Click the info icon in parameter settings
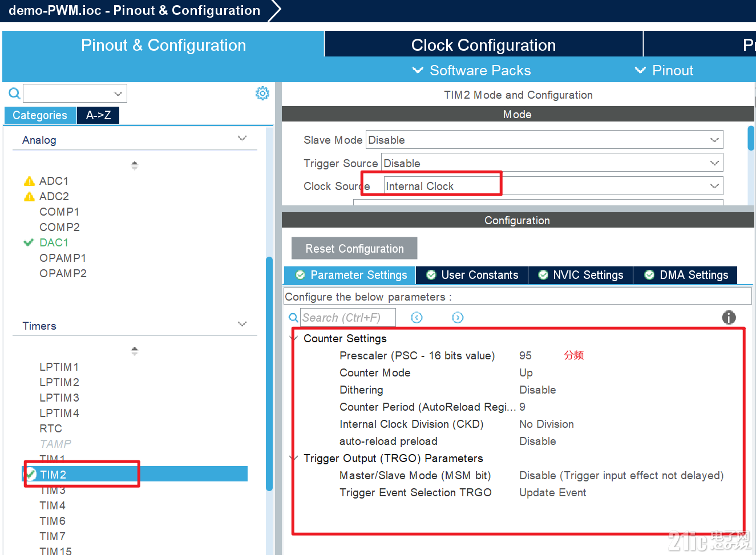The height and width of the screenshot is (555, 756). 729,317
